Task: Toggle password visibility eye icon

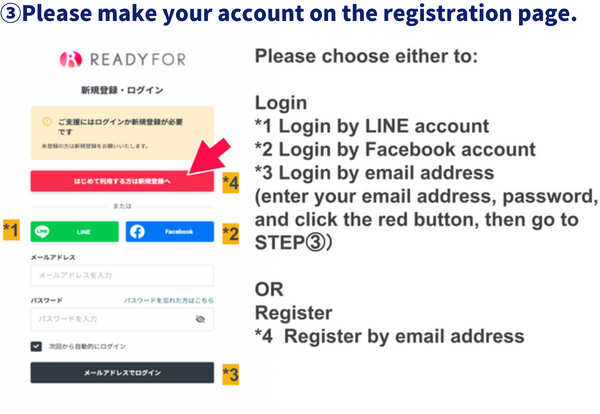Action: tap(200, 319)
